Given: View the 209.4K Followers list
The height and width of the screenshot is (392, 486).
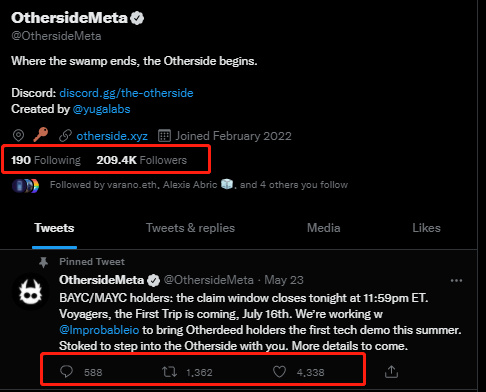Looking at the screenshot, I should tap(142, 160).
